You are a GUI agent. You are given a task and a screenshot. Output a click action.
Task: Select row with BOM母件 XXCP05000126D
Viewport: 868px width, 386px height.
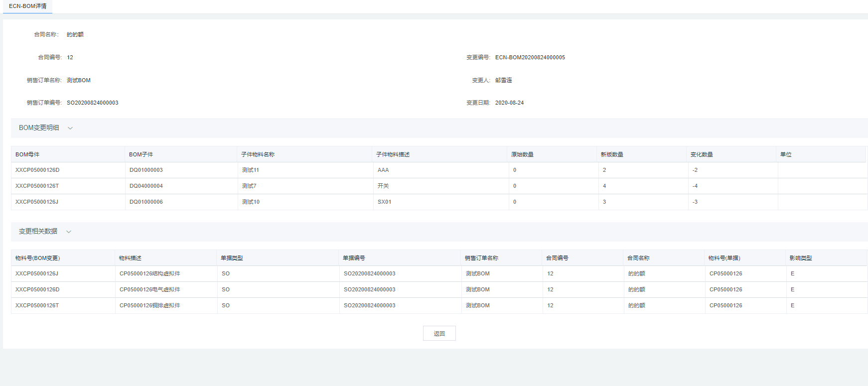click(37, 170)
